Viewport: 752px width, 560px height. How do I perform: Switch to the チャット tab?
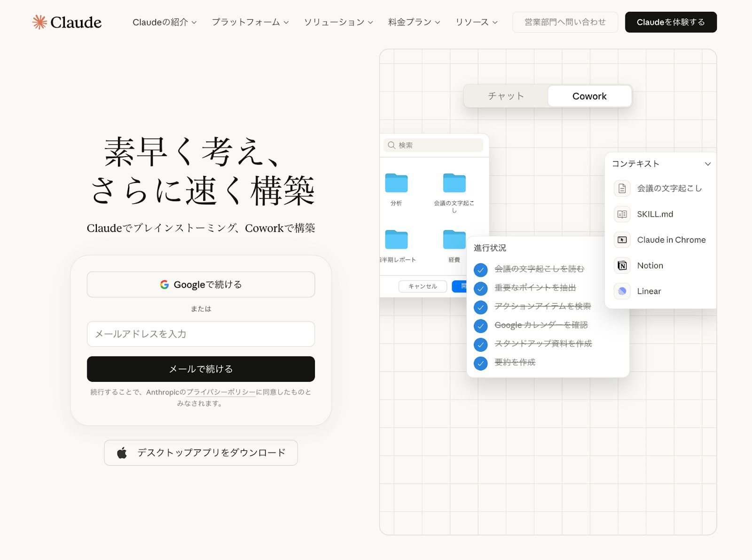point(505,96)
